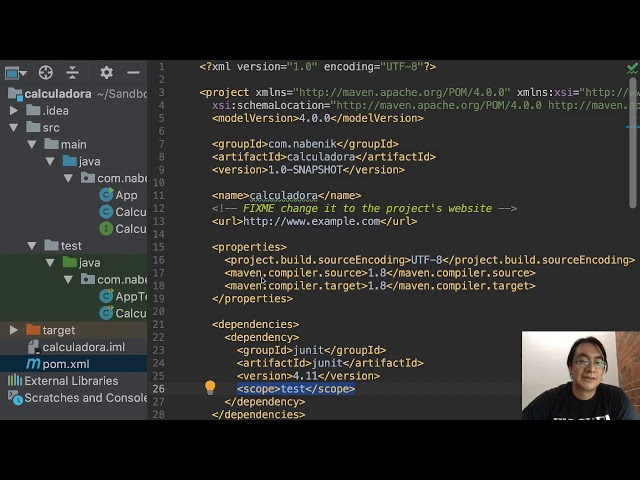The width and height of the screenshot is (640, 480).
Task: Open the project view dropdown
Action: coord(16,73)
